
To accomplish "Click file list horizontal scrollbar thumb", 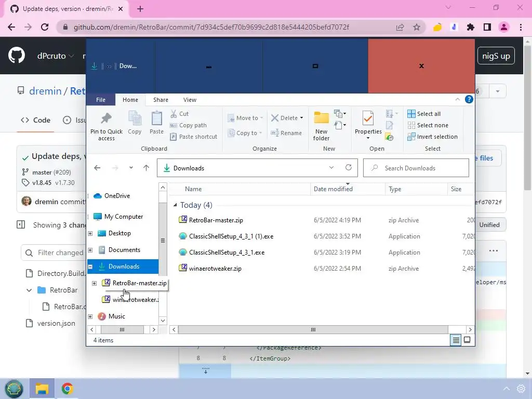I will 313,329.
